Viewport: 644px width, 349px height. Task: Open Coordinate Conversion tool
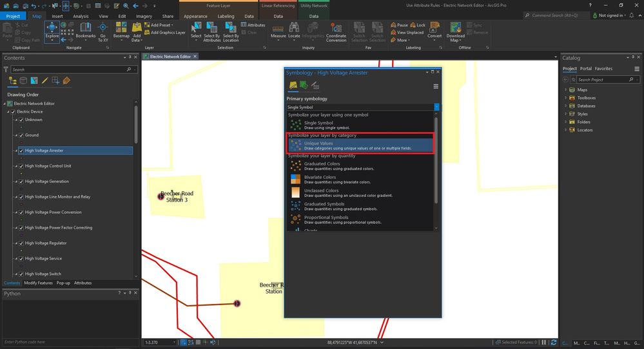pos(336,32)
